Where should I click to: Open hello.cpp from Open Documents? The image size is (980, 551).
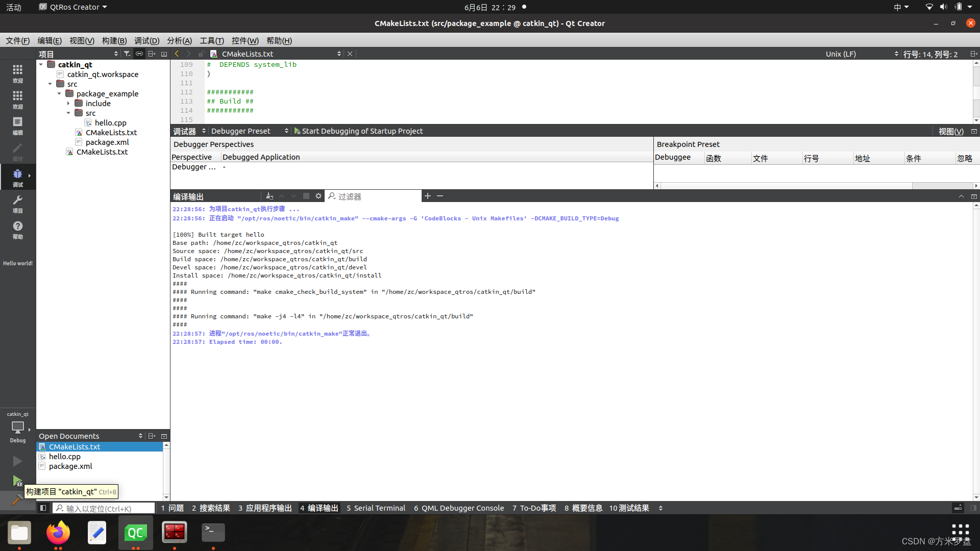64,456
